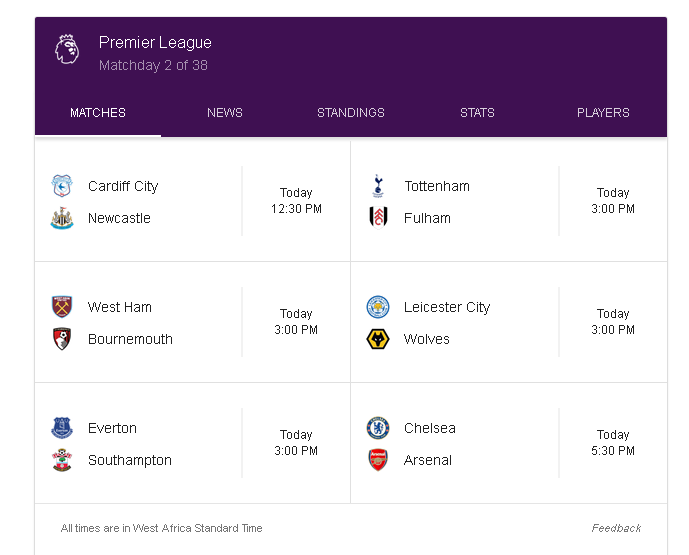Click the Arsenal cannon badge
689x555 pixels.
(x=378, y=460)
